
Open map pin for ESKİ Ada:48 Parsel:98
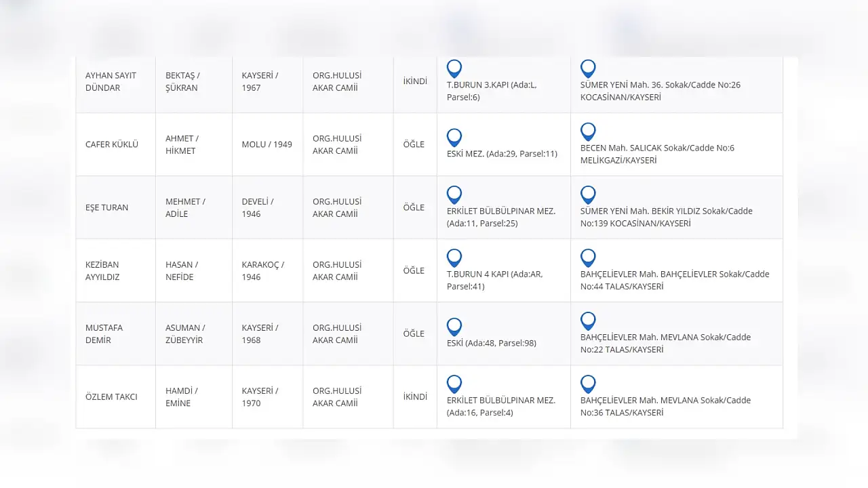[x=454, y=327]
